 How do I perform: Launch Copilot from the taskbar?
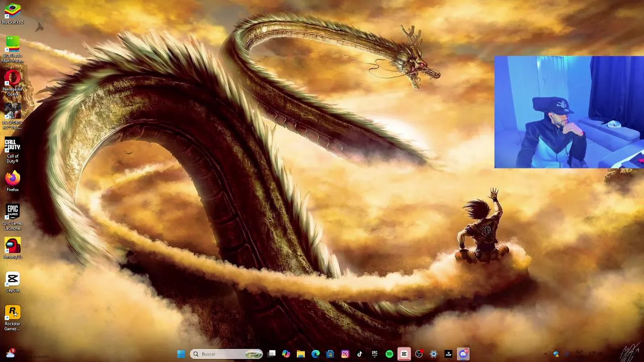[x=286, y=354]
